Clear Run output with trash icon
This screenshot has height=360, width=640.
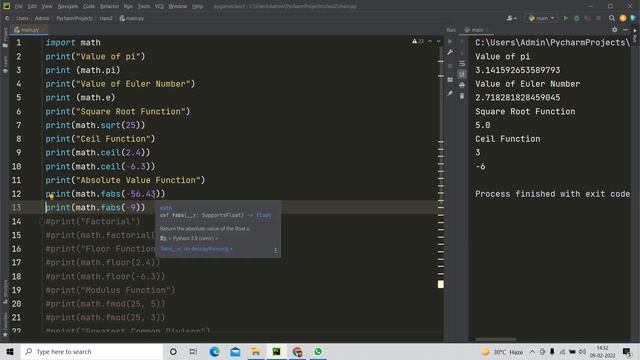462,96
